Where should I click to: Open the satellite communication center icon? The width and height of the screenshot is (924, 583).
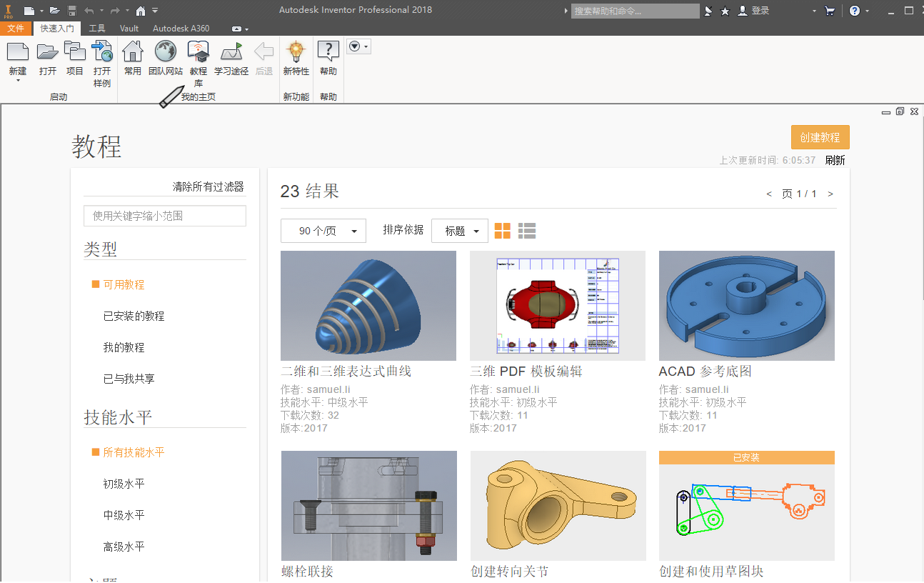tap(708, 11)
